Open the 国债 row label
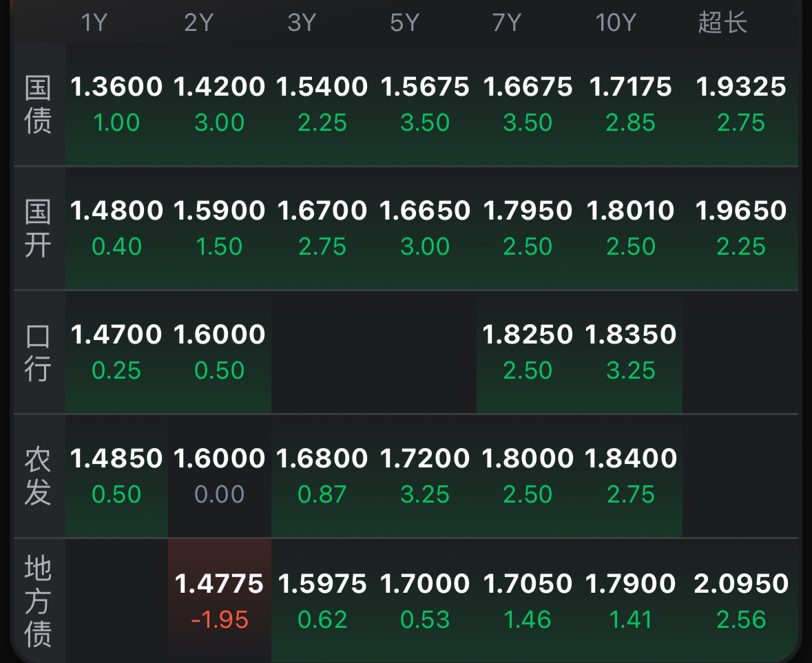 [x=39, y=105]
